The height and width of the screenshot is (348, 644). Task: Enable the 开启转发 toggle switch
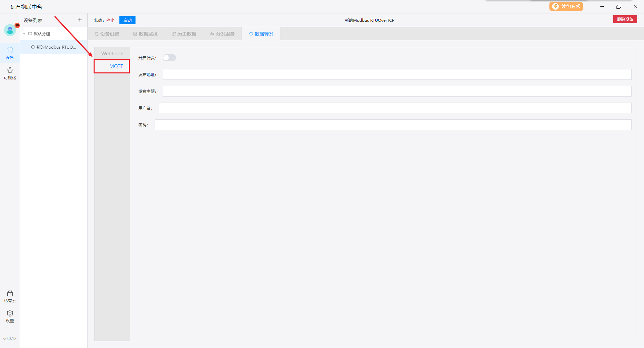pos(169,58)
